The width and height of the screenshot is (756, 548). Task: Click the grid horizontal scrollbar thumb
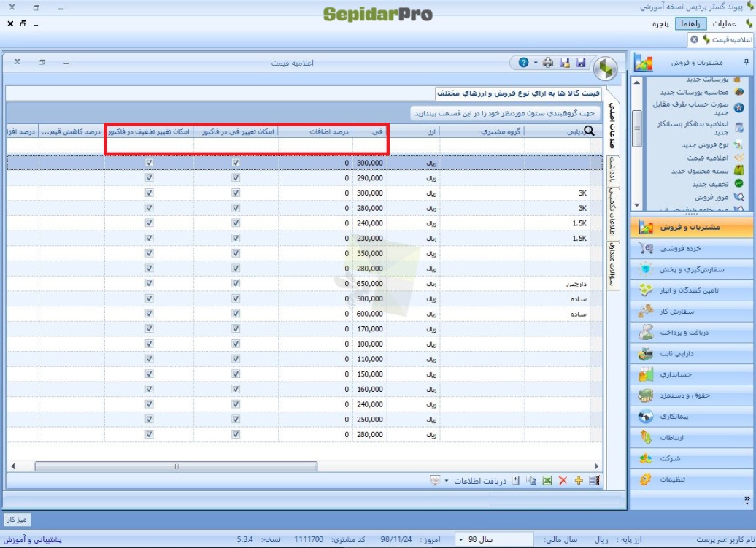[x=176, y=466]
